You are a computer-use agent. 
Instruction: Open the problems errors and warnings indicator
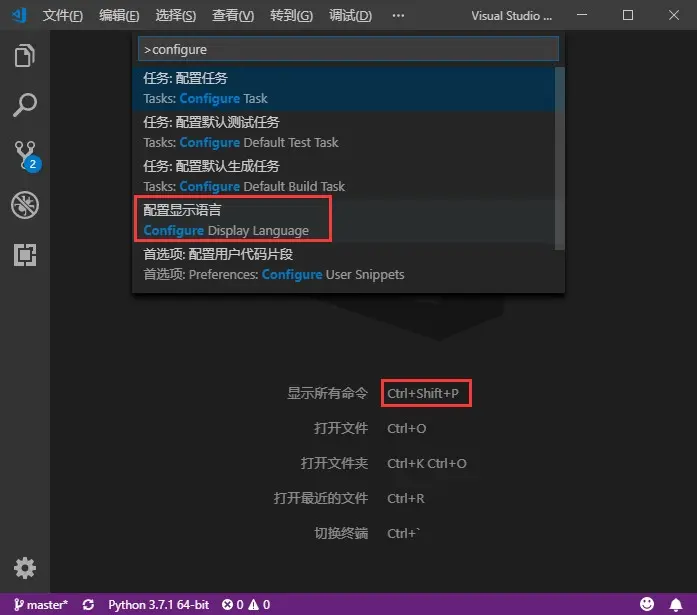(246, 605)
